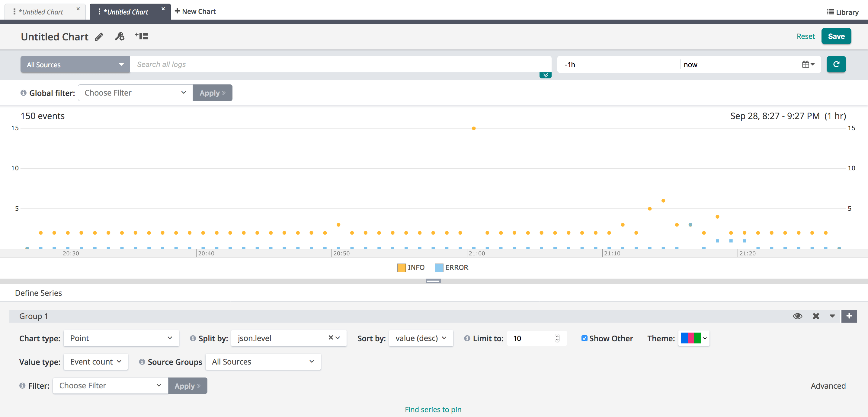Remove Group 1 with X icon
The width and height of the screenshot is (868, 417).
(x=815, y=316)
